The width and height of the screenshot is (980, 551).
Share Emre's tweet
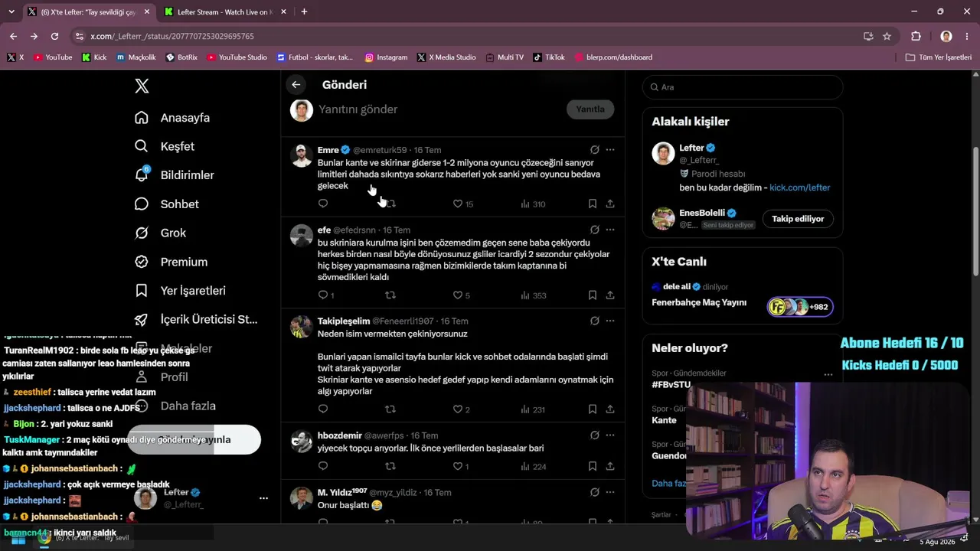[x=610, y=204]
